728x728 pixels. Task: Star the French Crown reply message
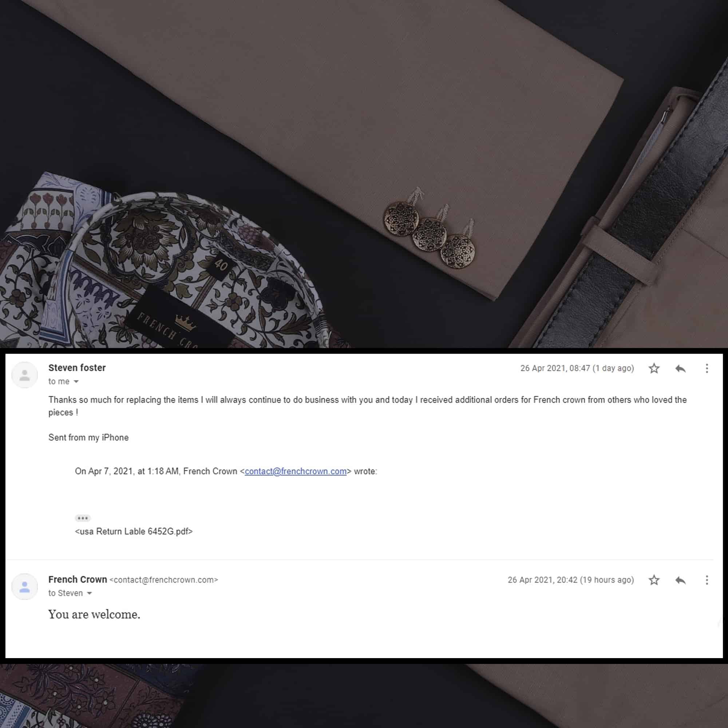click(654, 580)
